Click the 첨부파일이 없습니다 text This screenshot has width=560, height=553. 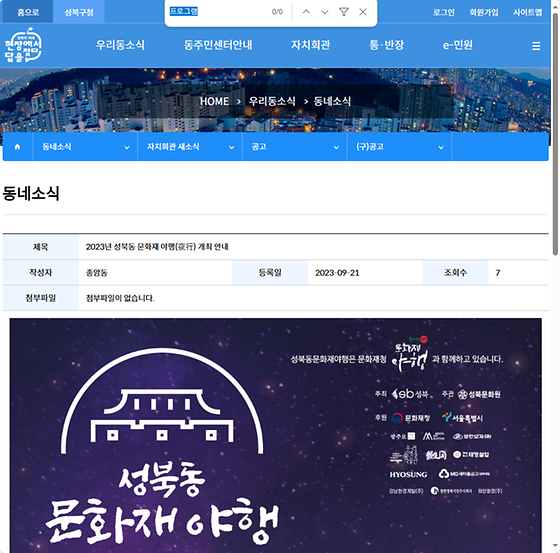coord(120,298)
